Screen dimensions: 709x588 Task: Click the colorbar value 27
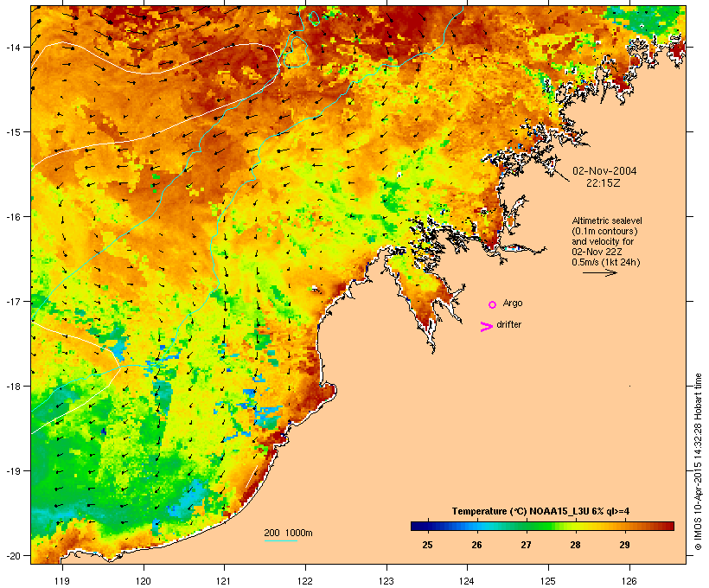[526, 545]
